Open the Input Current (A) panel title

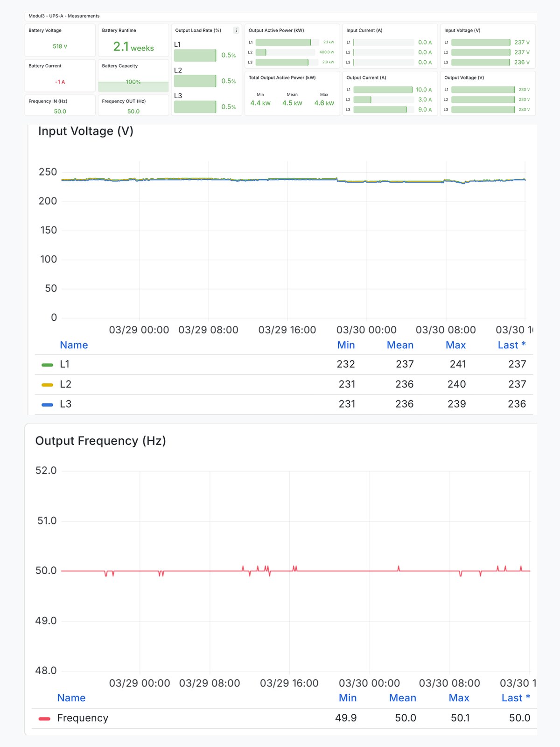364,30
